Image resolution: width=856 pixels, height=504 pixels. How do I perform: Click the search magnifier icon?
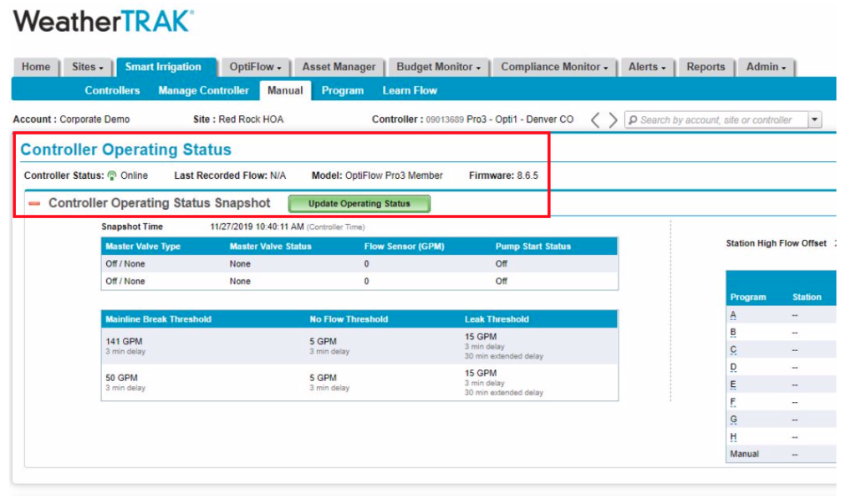coord(633,120)
